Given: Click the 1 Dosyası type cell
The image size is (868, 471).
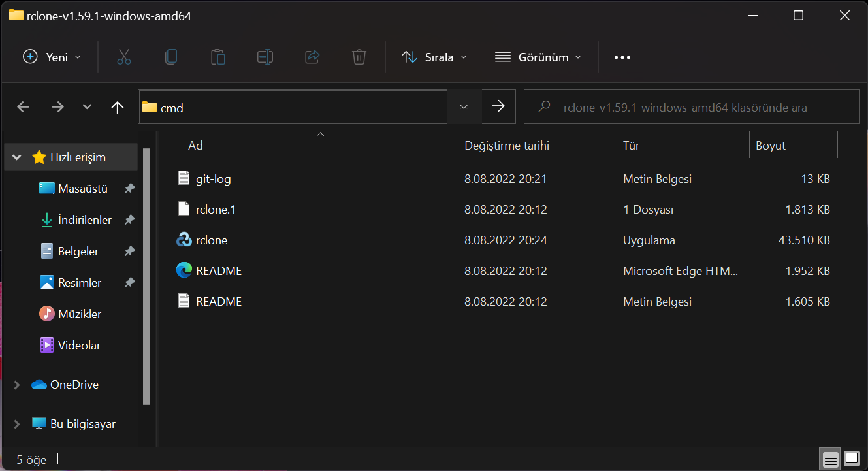Looking at the screenshot, I should point(648,209).
